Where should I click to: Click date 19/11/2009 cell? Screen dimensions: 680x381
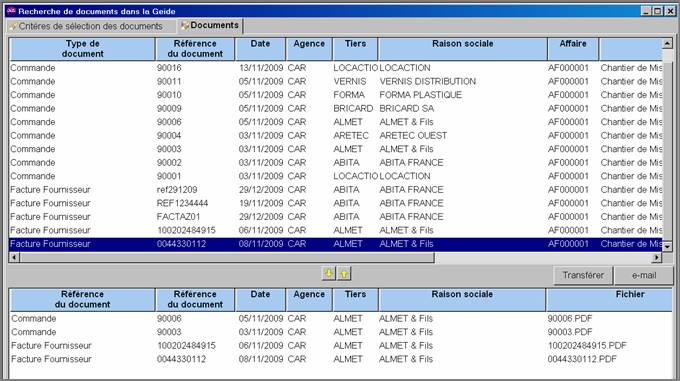point(261,203)
